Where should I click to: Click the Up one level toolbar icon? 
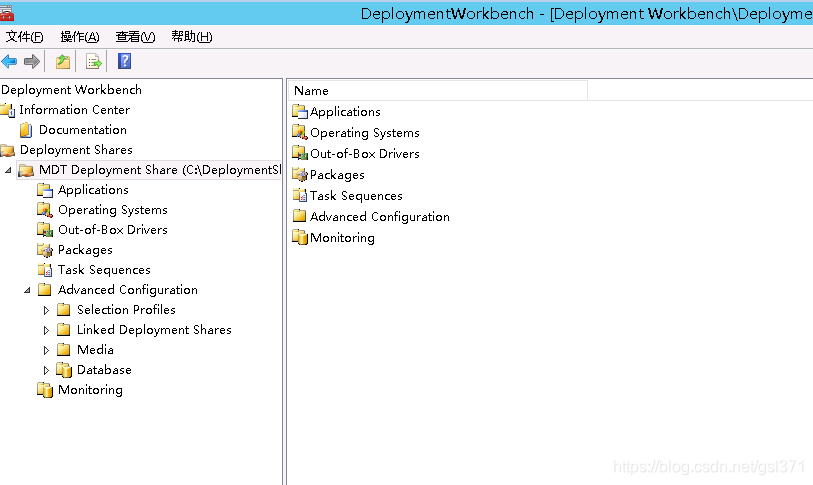click(63, 62)
